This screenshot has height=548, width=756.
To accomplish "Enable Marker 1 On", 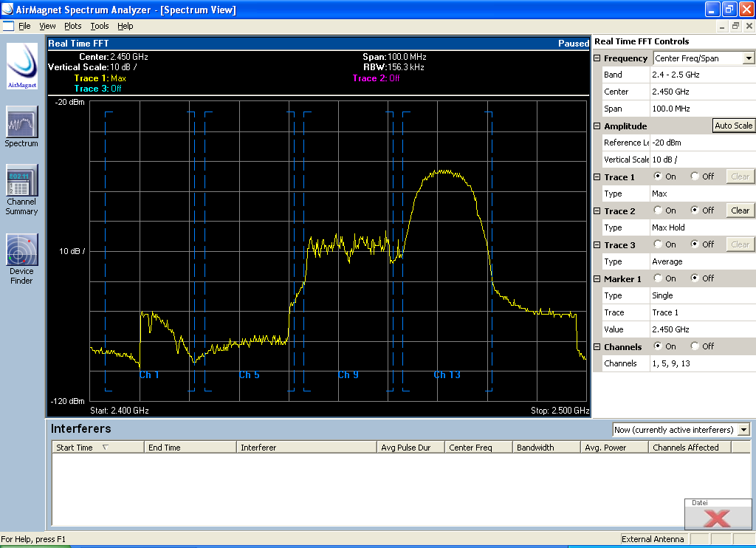I will coord(658,278).
